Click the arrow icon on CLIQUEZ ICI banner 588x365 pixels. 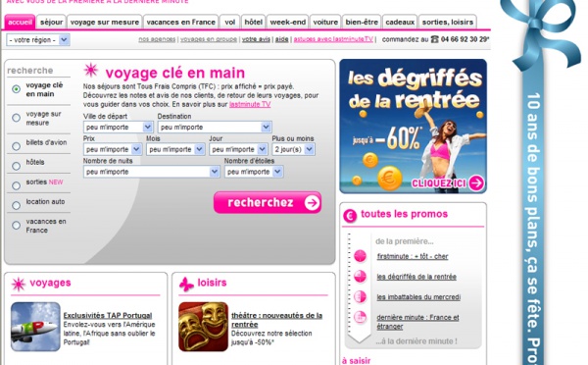click(476, 183)
